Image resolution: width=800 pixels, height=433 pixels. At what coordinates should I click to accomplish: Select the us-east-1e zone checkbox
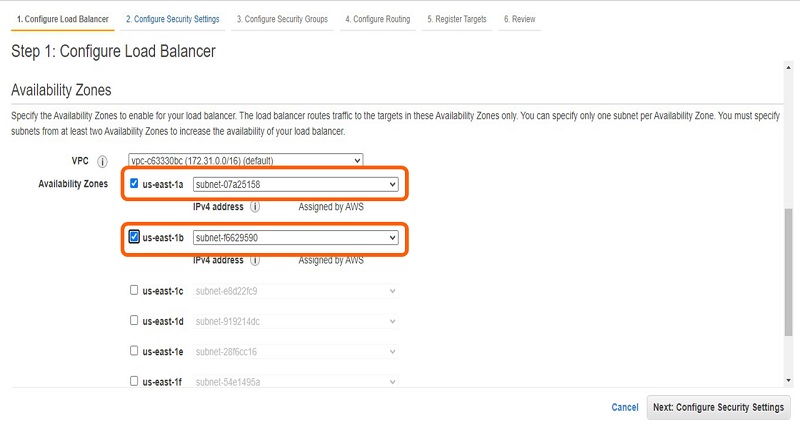pyautogui.click(x=135, y=351)
